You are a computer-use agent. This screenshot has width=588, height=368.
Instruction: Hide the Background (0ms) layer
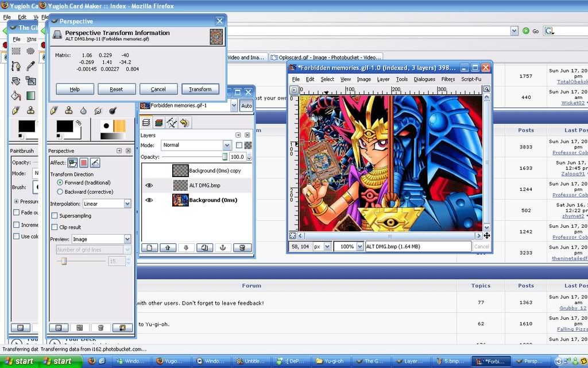tap(149, 200)
